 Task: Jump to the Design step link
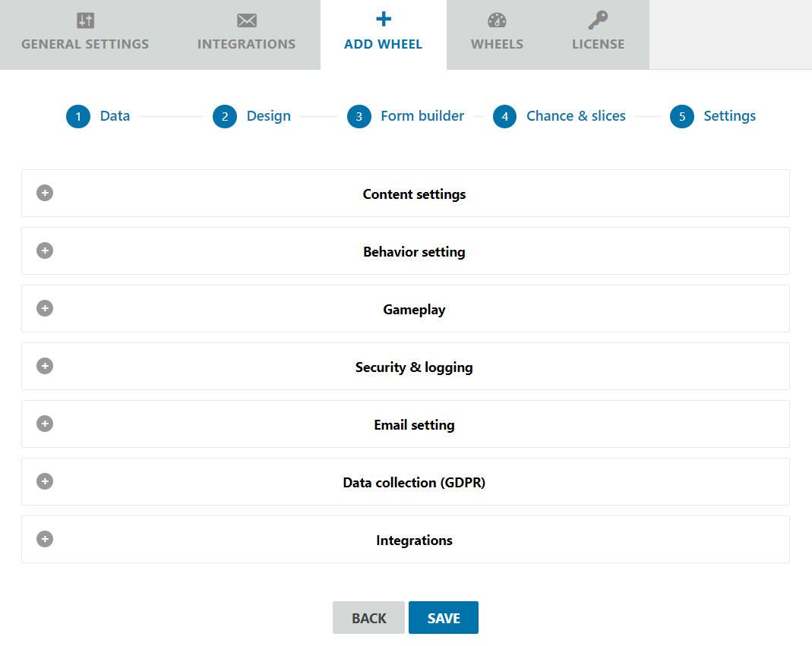(x=269, y=116)
